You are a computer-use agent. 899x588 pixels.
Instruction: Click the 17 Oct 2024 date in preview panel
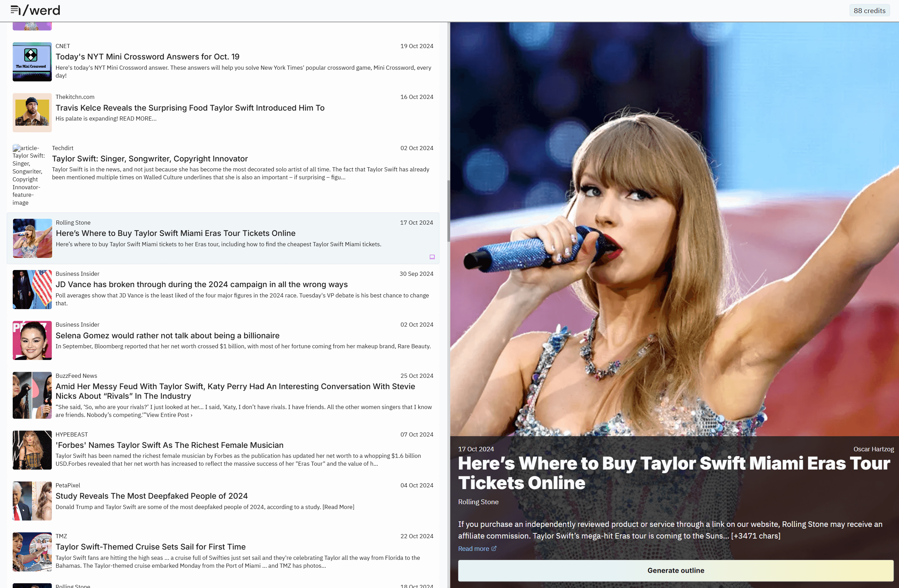click(476, 449)
